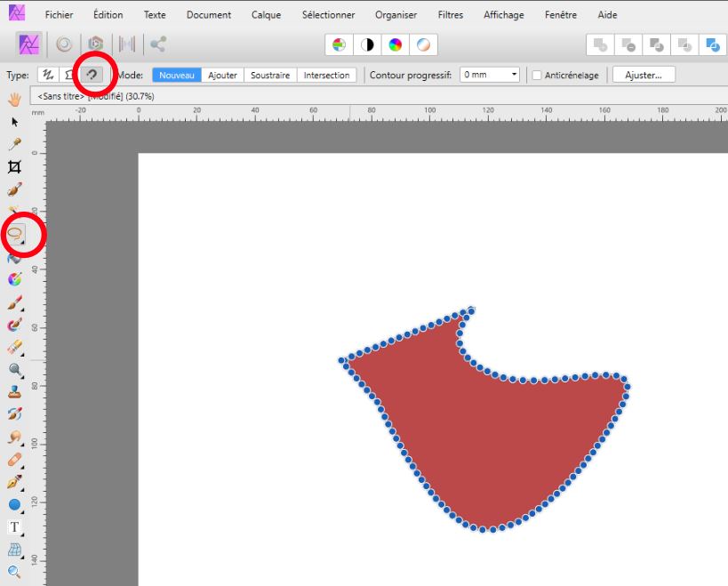This screenshot has height=586, width=728.
Task: Open the Fenêtre menu
Action: [x=561, y=15]
